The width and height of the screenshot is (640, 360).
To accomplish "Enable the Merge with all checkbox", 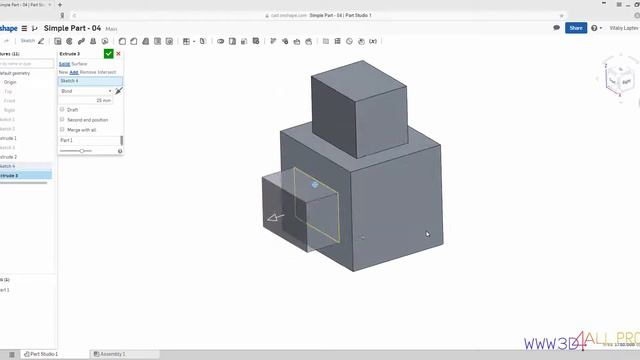I will coord(62,129).
